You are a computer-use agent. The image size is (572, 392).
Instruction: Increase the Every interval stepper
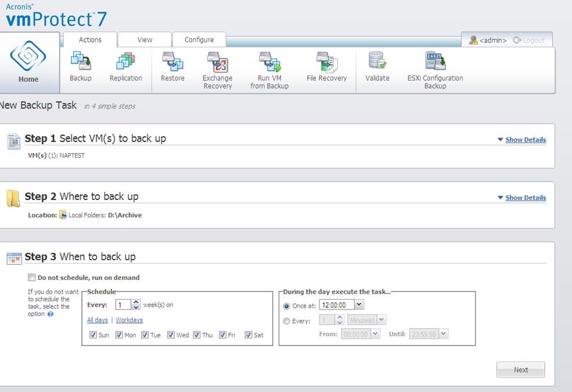click(x=339, y=317)
